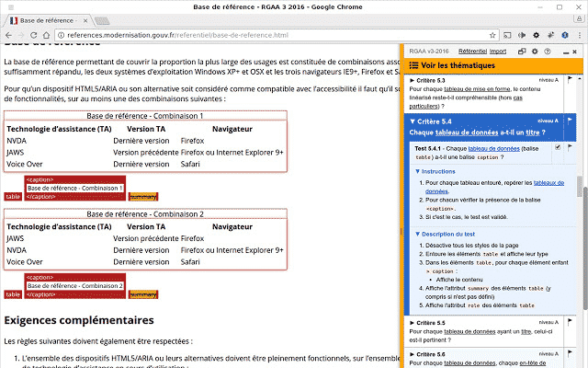The width and height of the screenshot is (588, 368).
Task: Click the RGAA panel scroll-up arrow
Action: tap(580, 79)
